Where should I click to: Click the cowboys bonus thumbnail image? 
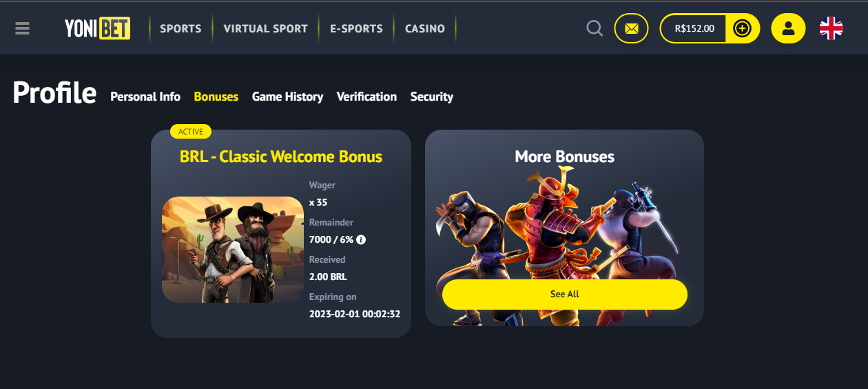coord(233,250)
